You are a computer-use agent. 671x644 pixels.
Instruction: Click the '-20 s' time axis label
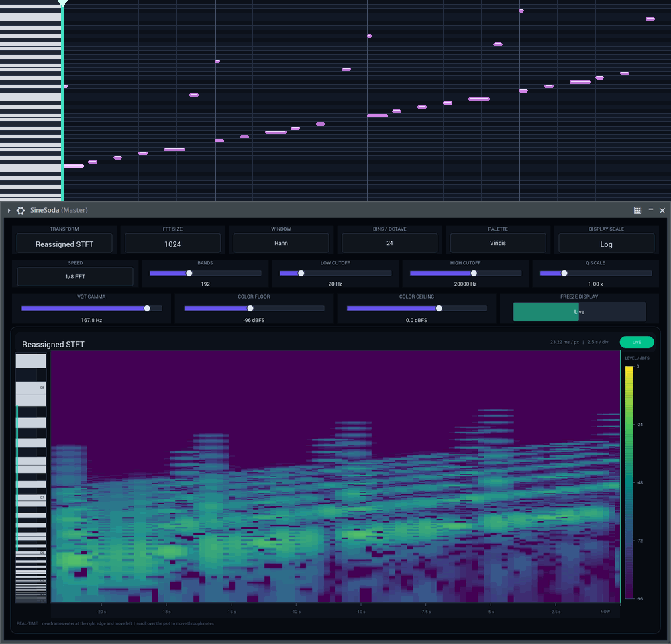[101, 612]
